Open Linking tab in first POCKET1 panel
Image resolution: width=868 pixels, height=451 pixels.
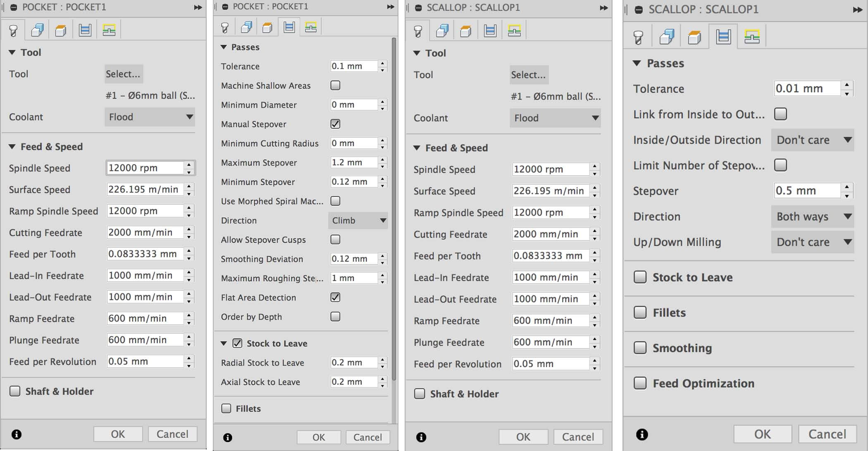[109, 30]
